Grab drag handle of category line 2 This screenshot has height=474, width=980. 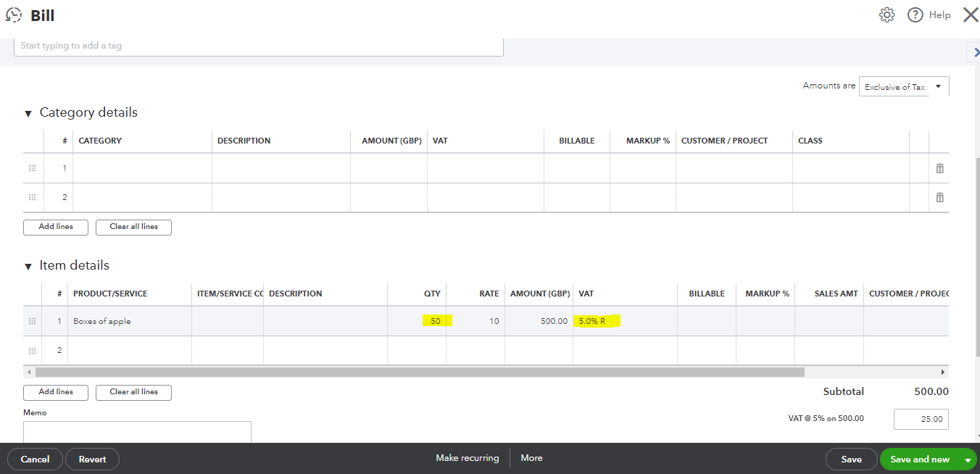[x=32, y=197]
